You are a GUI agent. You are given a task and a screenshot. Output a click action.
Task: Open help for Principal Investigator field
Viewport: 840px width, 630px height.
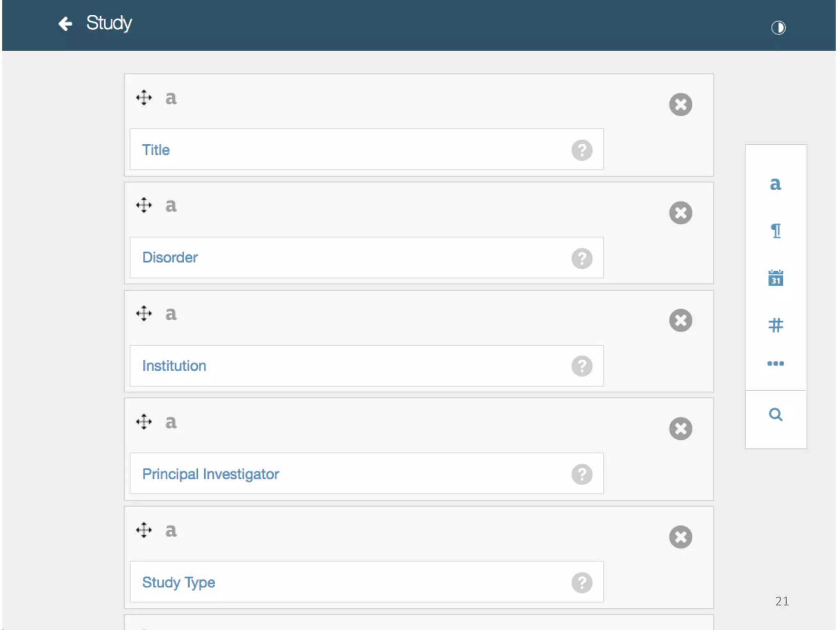pyautogui.click(x=582, y=475)
